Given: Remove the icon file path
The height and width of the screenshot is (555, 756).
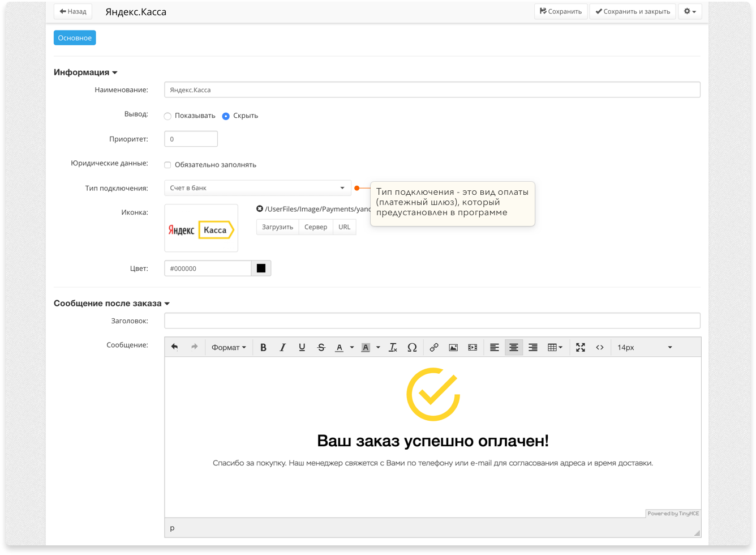Looking at the screenshot, I should (x=260, y=209).
